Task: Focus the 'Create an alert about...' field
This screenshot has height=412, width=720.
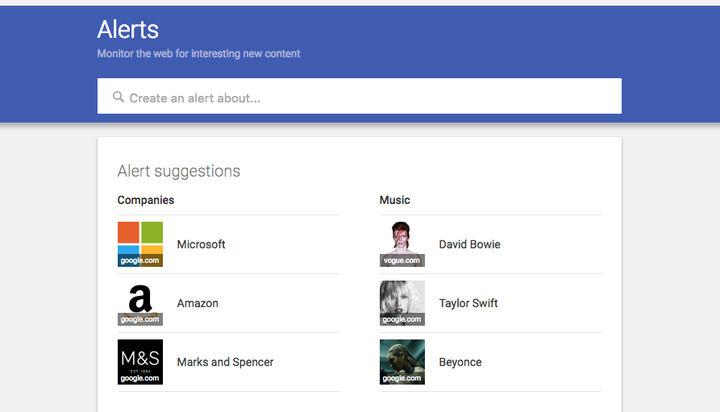Action: [x=359, y=96]
